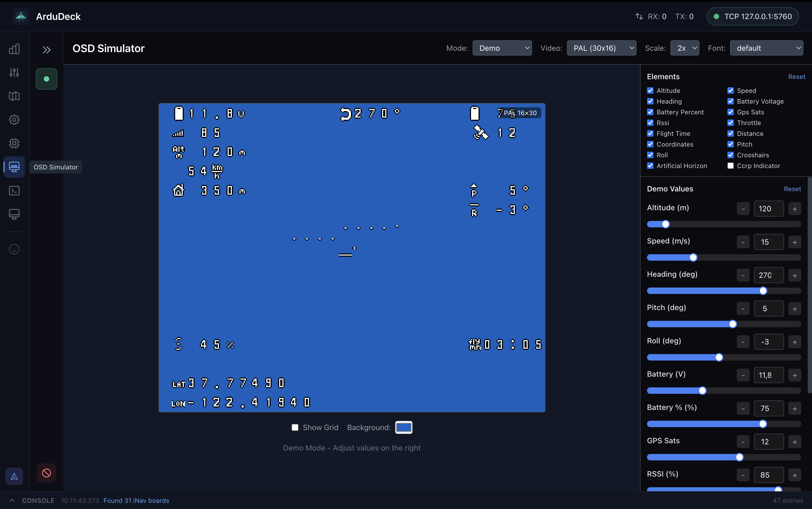Toggle the Heading element checkbox
The height and width of the screenshot is (509, 812).
tap(650, 101)
